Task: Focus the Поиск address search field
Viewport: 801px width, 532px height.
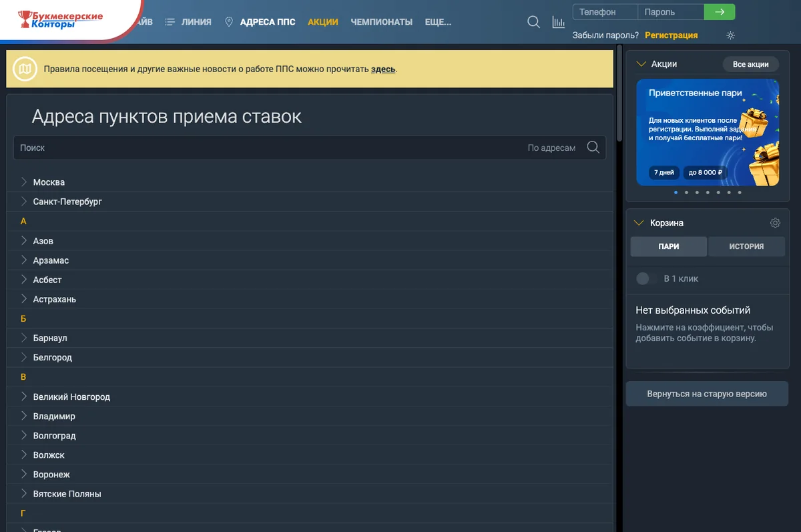Action: [267, 148]
